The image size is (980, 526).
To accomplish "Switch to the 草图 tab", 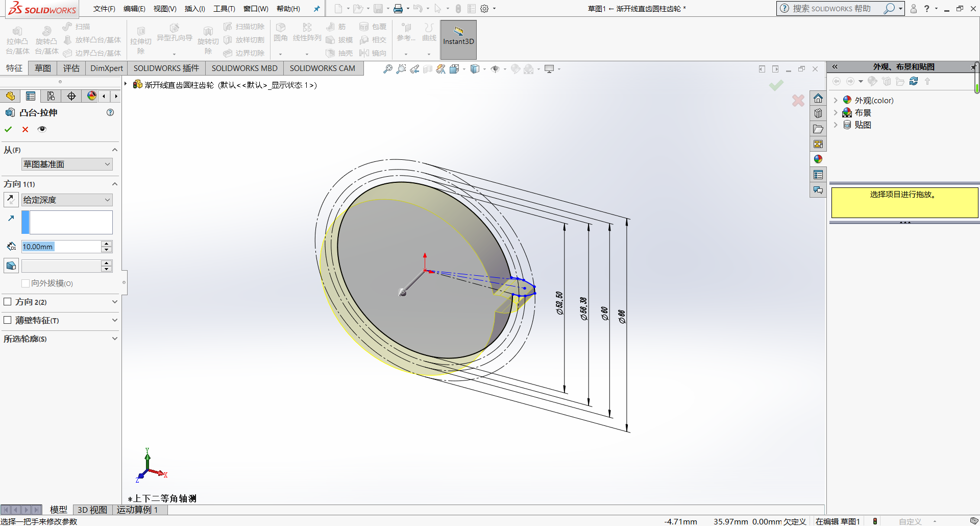I will click(x=43, y=68).
